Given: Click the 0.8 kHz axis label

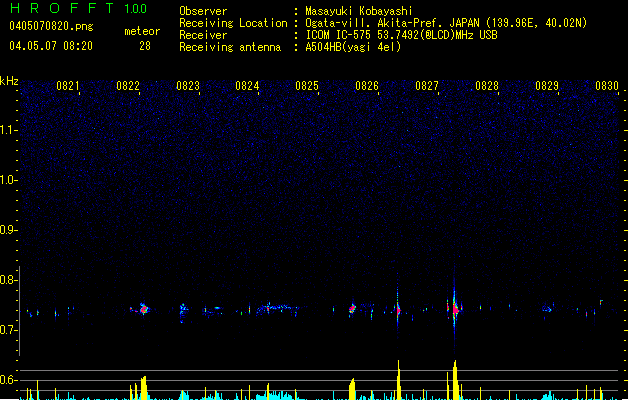Looking at the screenshot, I should 8,280.
